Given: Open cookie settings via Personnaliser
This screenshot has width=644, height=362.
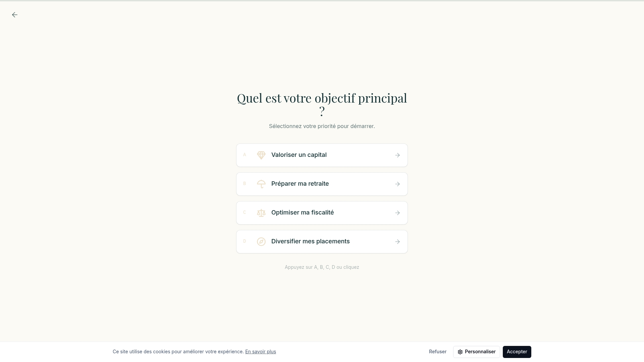Looking at the screenshot, I should [476, 352].
